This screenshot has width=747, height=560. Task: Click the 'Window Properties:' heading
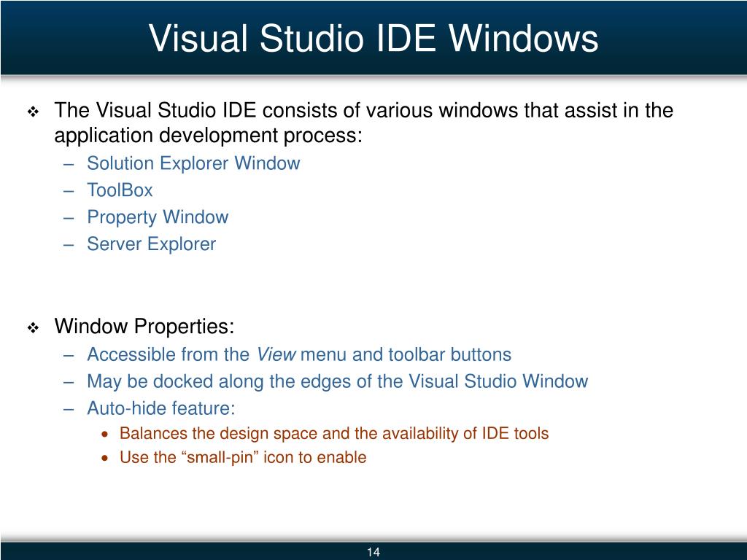click(x=144, y=327)
